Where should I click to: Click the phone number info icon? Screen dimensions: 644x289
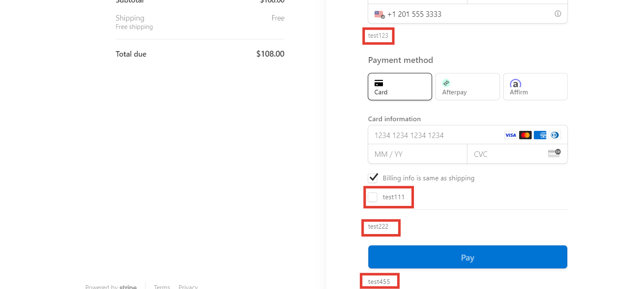click(x=558, y=14)
